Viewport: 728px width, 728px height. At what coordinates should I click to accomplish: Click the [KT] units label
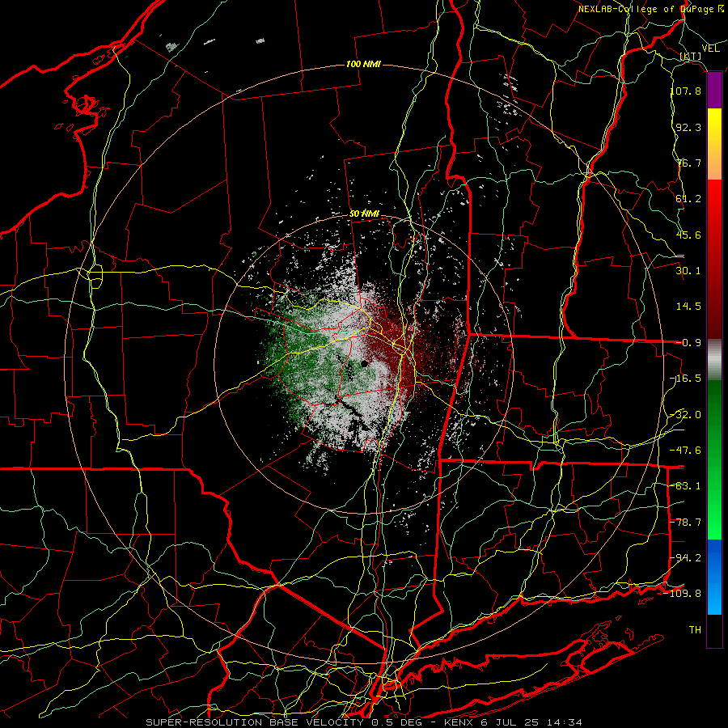[x=691, y=56]
